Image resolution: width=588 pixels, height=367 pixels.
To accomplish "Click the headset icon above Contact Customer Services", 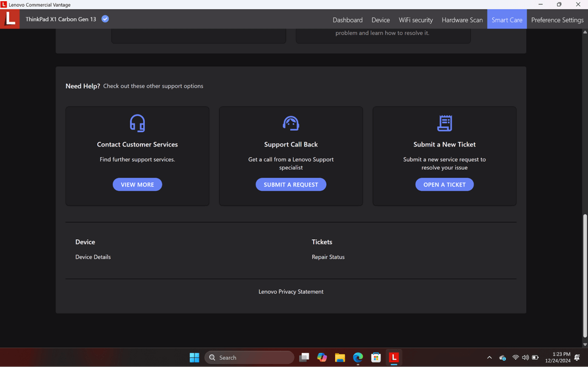I will click(137, 123).
